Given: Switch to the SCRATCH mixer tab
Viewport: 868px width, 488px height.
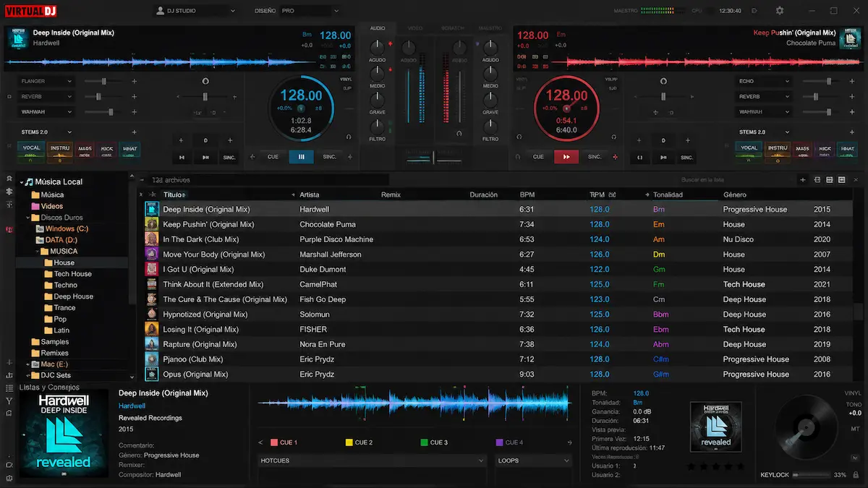Looking at the screenshot, I should click(x=453, y=28).
